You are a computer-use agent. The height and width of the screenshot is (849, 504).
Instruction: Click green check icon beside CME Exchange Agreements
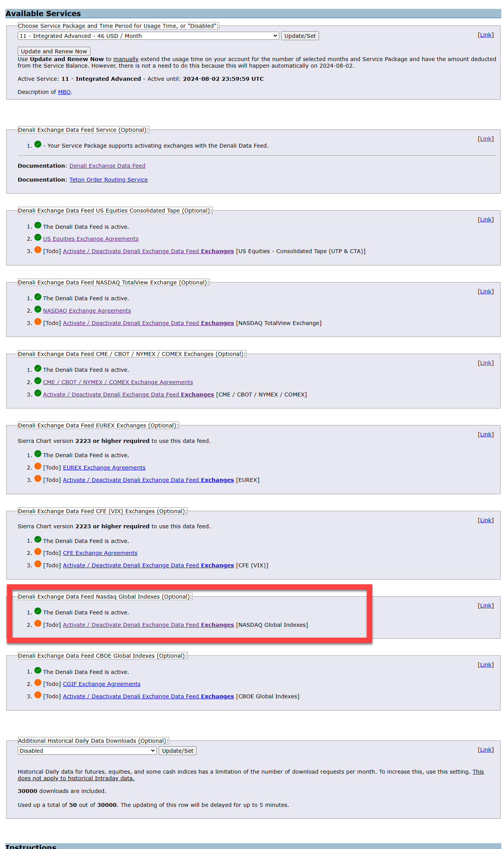(38, 381)
